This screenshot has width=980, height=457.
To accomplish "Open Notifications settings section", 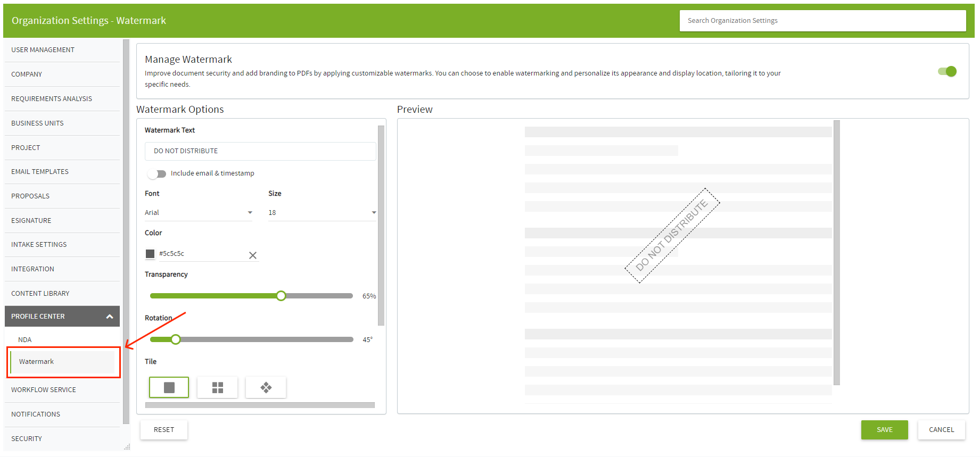I will (62, 414).
